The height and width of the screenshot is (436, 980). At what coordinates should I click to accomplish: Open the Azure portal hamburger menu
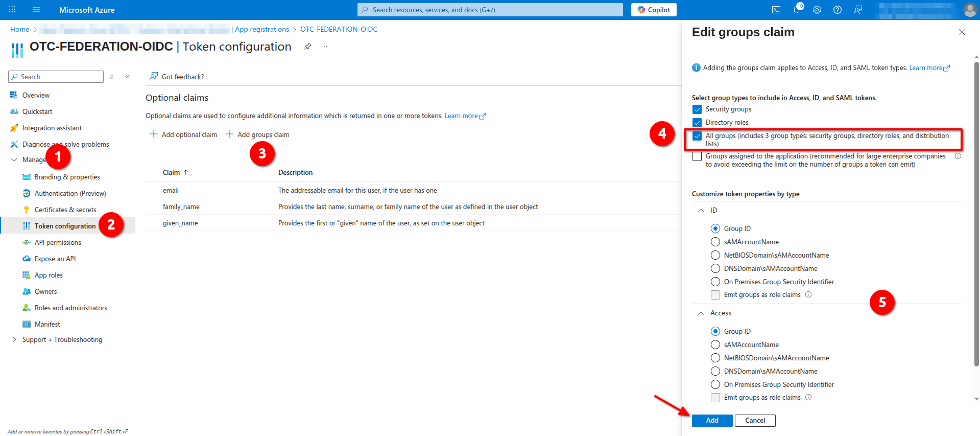(x=36, y=10)
